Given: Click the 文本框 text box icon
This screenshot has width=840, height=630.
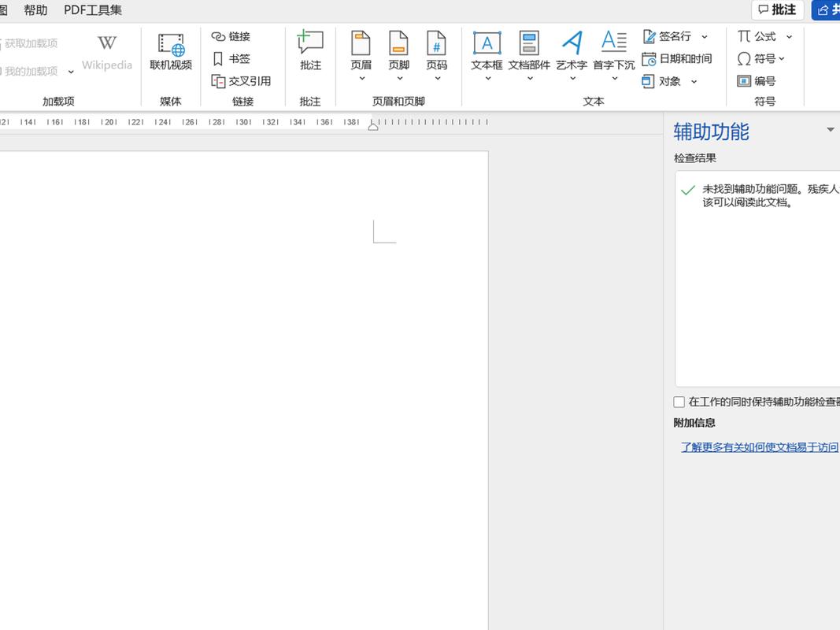Looking at the screenshot, I should [487, 43].
